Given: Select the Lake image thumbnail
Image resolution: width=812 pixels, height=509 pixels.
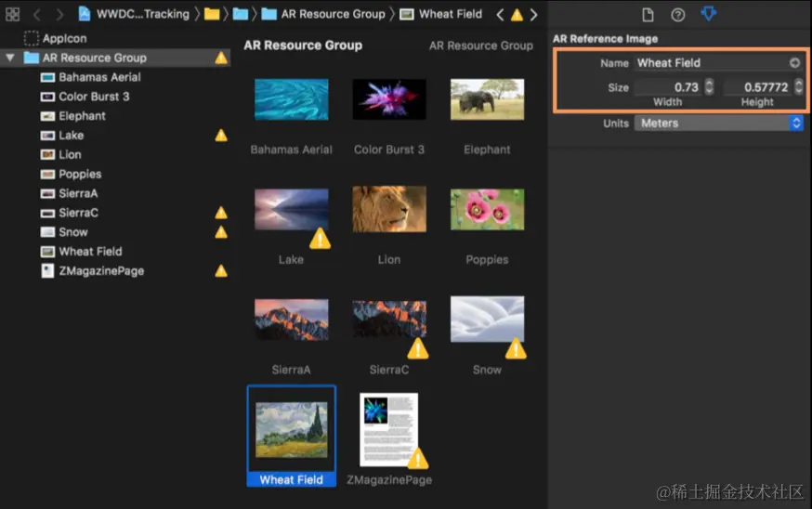Looking at the screenshot, I should 292,209.
